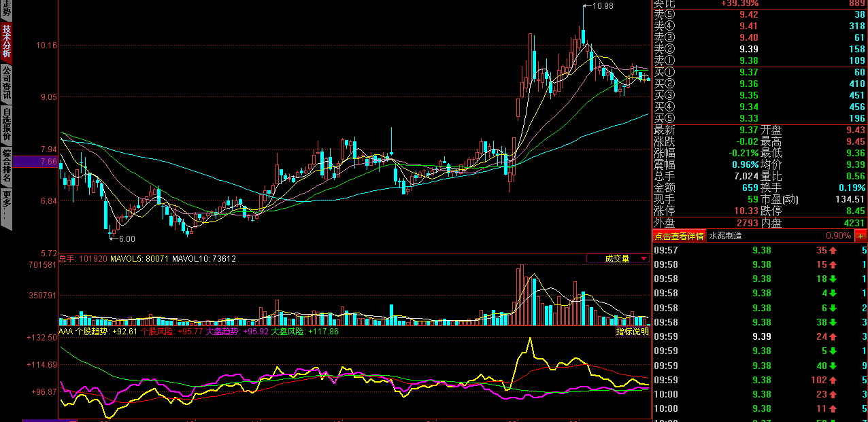Click the red up arrow on 09:57 trade
Viewport: 868px width, 422px height.
833,250
